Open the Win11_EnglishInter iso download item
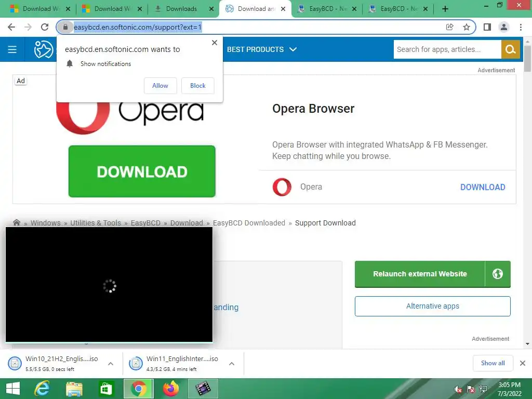 click(177, 363)
